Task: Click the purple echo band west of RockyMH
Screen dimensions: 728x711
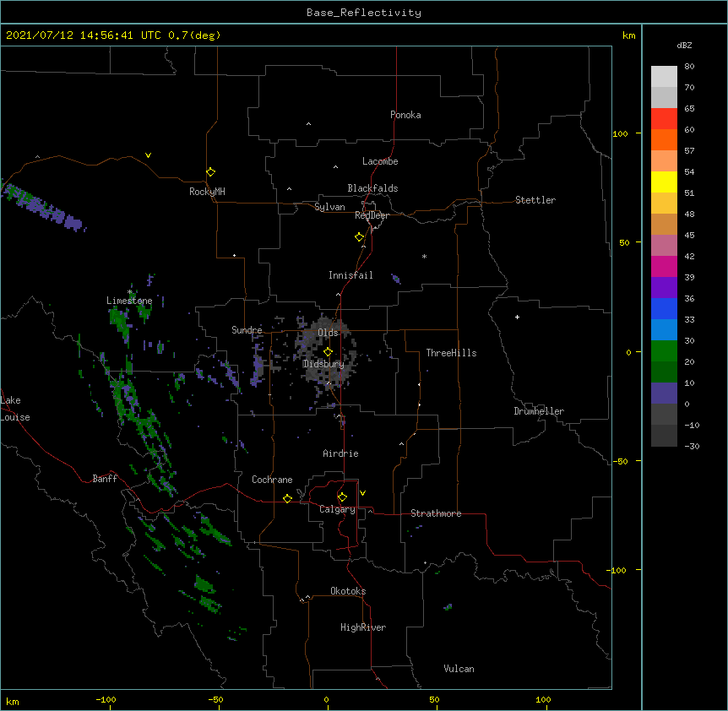Action: click(x=43, y=207)
